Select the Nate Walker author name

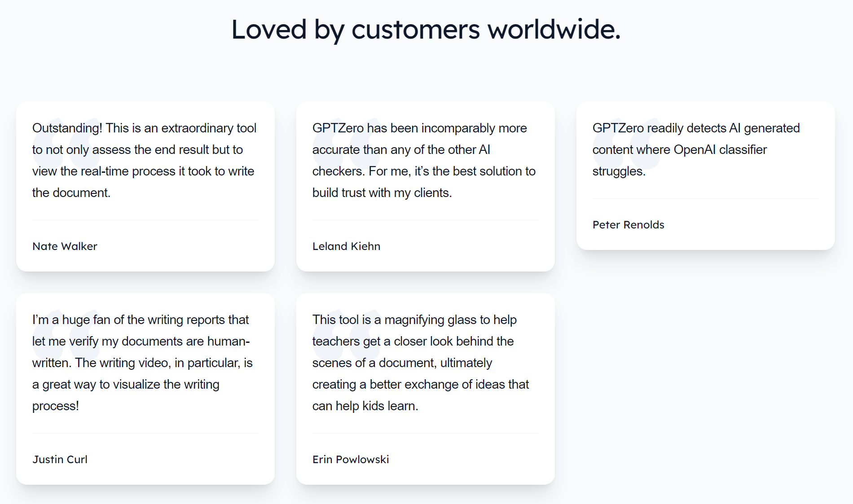(65, 246)
